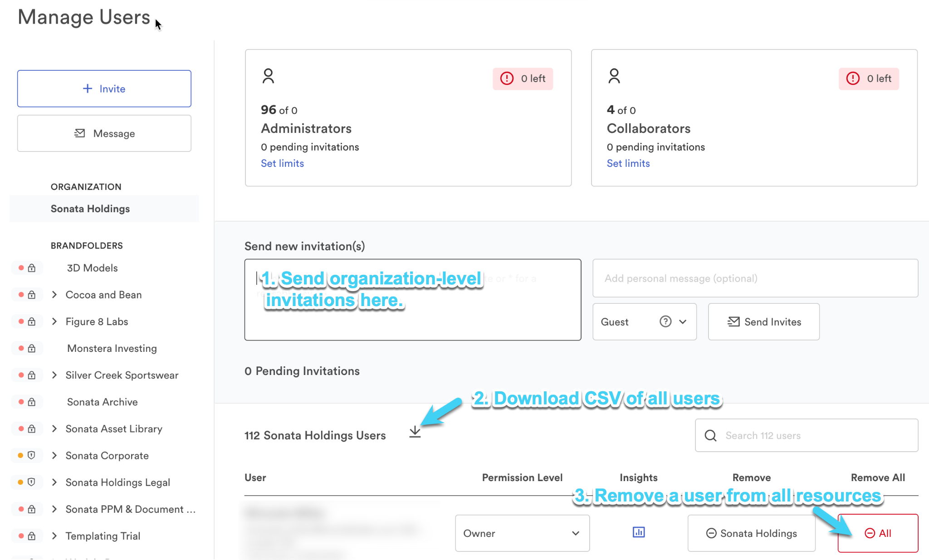Click lock icon beside Figure 8 Labs
Image resolution: width=929 pixels, height=560 pixels.
(x=32, y=321)
